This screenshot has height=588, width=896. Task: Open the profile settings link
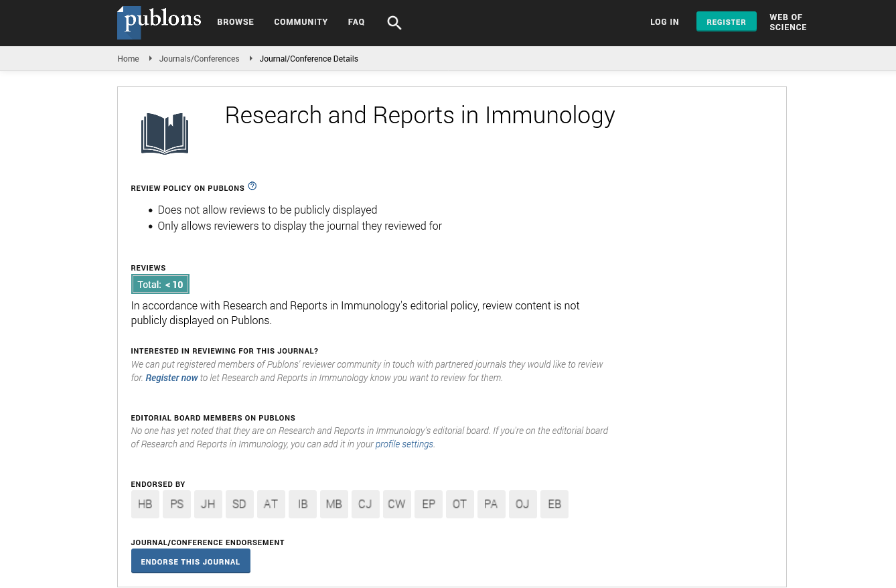(x=404, y=444)
